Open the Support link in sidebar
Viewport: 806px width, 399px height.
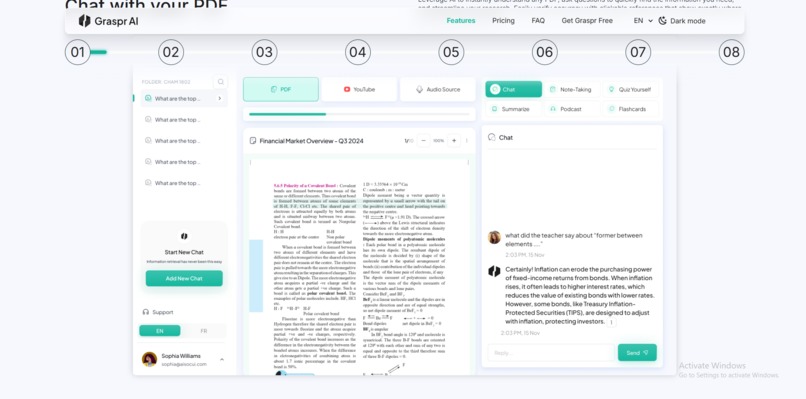158,312
